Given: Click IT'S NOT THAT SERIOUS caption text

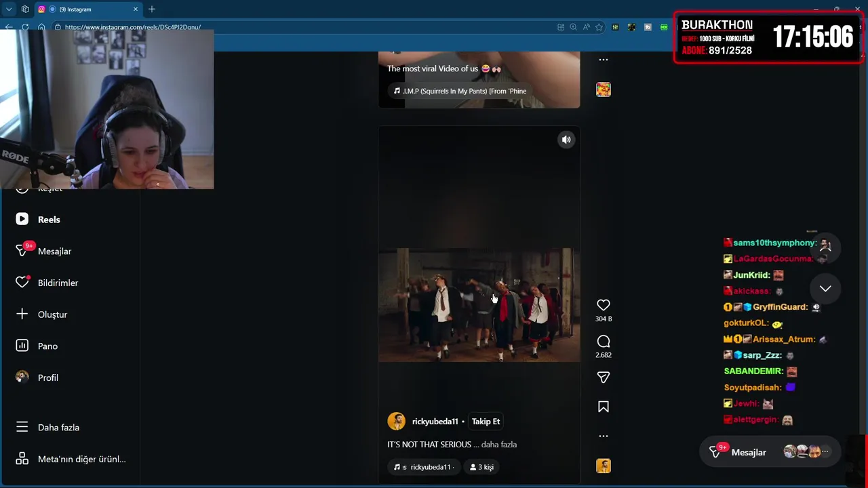Looking at the screenshot, I should click(x=429, y=445).
